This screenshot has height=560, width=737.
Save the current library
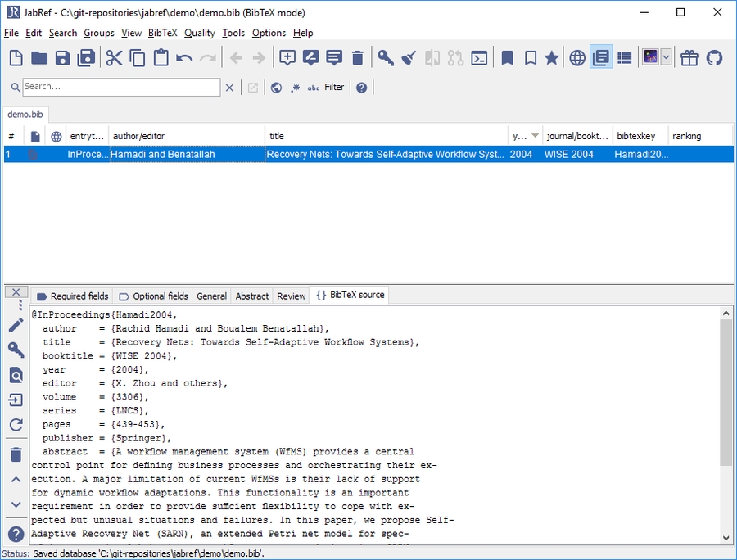click(62, 57)
